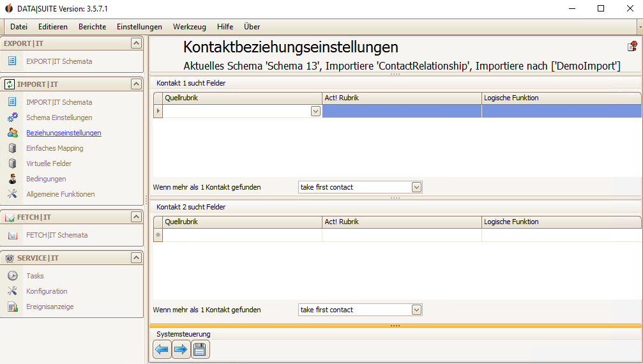Open Schema Einstellungen link

(59, 118)
